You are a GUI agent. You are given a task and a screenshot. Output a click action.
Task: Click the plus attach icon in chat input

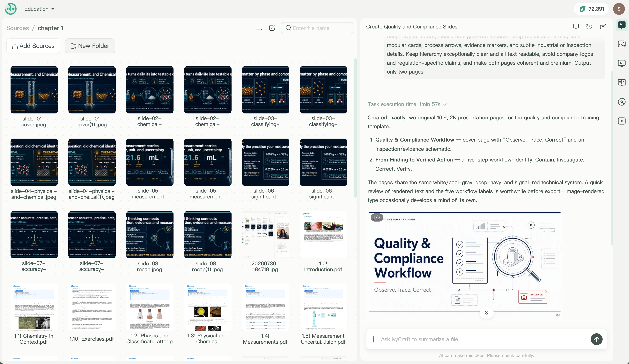(374, 339)
